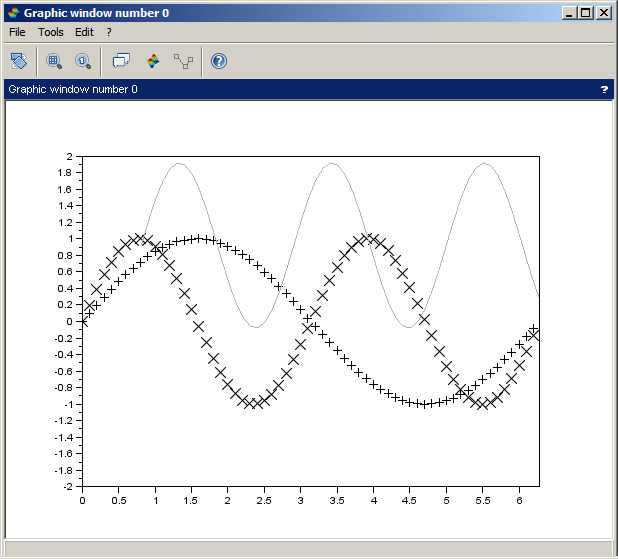Click the Scilab icon in title bar
This screenshot has height=559, width=618.
point(12,13)
